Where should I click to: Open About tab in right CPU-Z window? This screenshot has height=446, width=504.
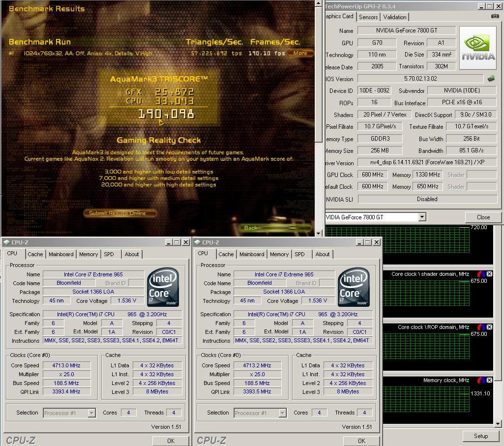click(x=323, y=254)
